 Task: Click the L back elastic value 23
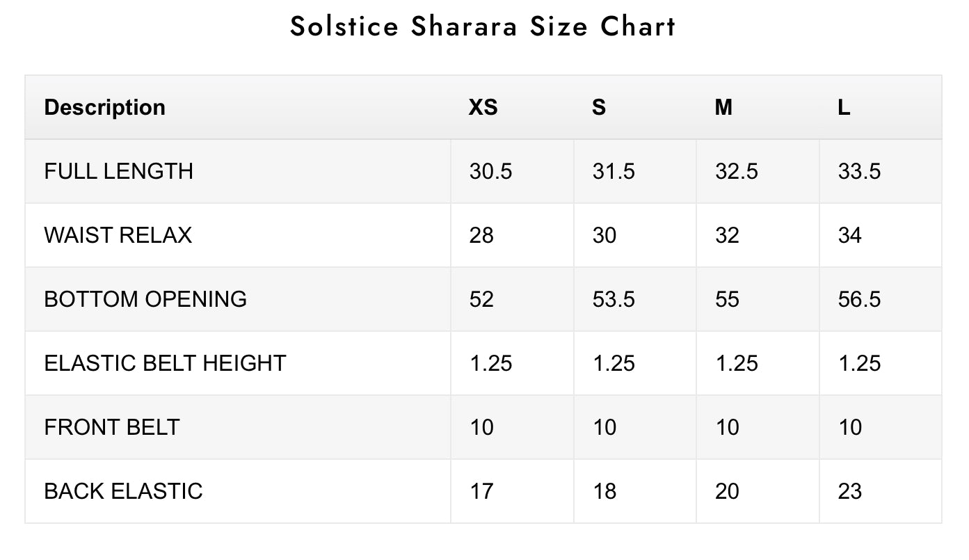point(850,491)
